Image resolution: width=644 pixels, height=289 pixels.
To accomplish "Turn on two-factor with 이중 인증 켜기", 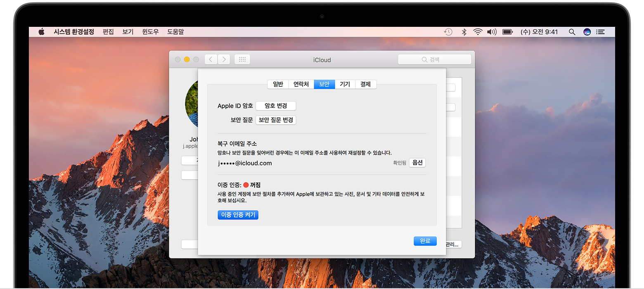I will coord(238,215).
